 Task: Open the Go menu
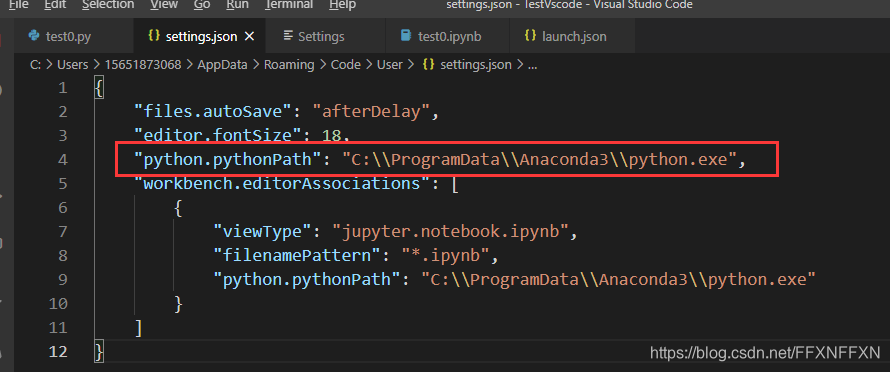pos(201,5)
